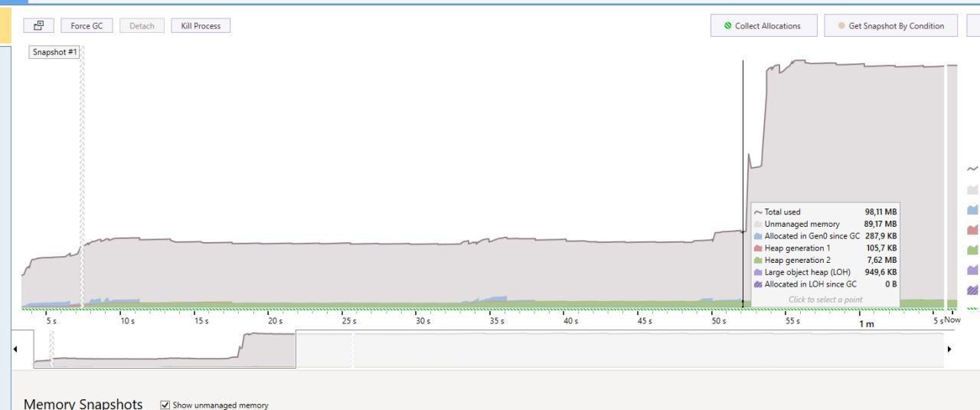The width and height of the screenshot is (980, 410).
Task: Click the highlighted selection in the overview minimap
Action: 165,349
